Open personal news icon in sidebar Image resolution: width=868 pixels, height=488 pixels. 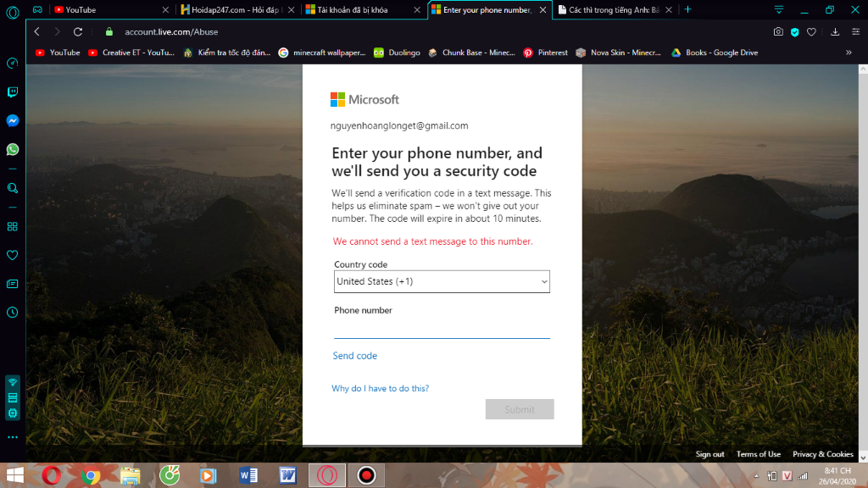coord(12,284)
